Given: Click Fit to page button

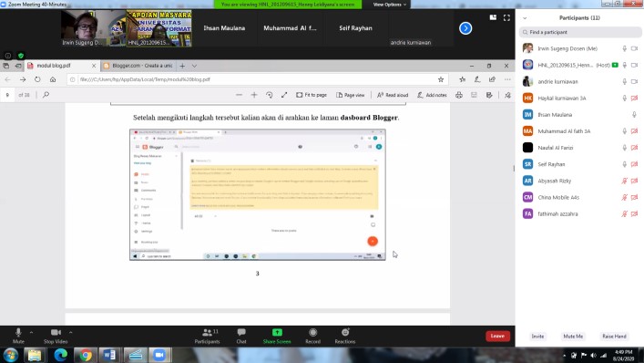Looking at the screenshot, I should (x=312, y=95).
